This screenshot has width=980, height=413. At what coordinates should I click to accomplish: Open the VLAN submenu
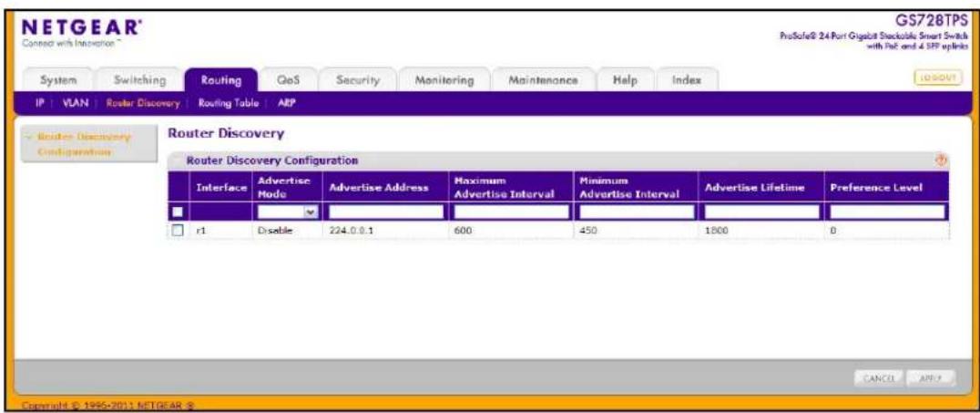[74, 104]
